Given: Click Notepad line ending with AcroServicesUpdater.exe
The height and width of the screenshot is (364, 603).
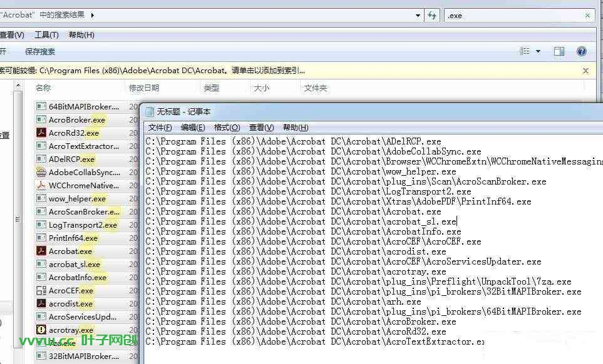Looking at the screenshot, I should tap(343, 261).
